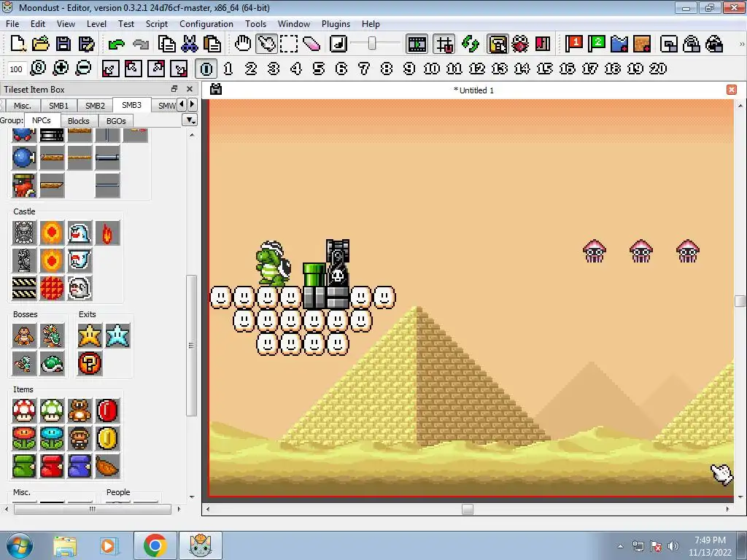Image resolution: width=747 pixels, height=560 pixels.
Task: Select the hand scroll tool
Action: [x=243, y=44]
